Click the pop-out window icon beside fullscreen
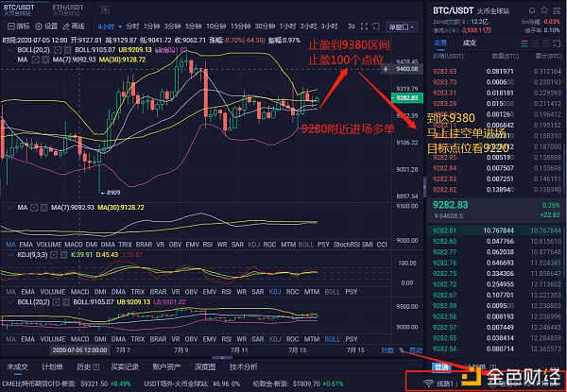The height and width of the screenshot is (392, 567). tap(376, 26)
